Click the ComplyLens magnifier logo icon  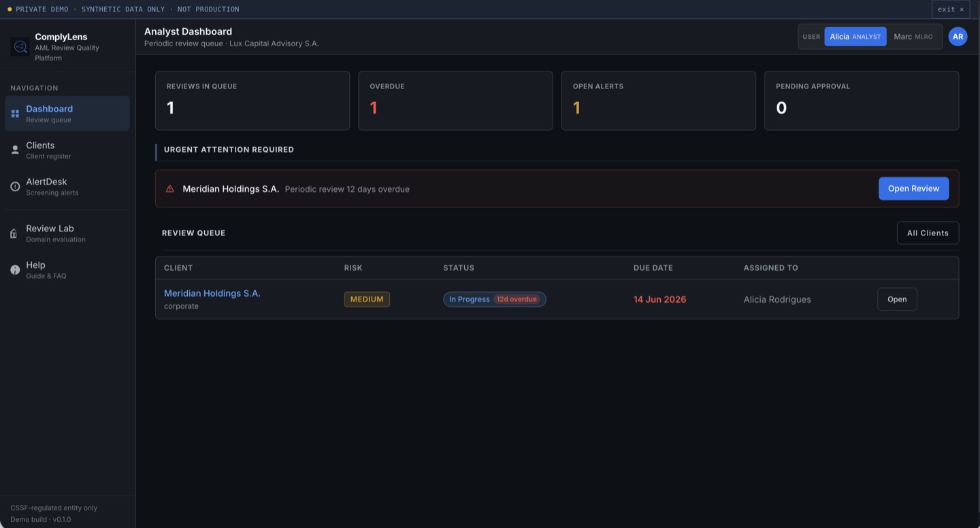20,47
